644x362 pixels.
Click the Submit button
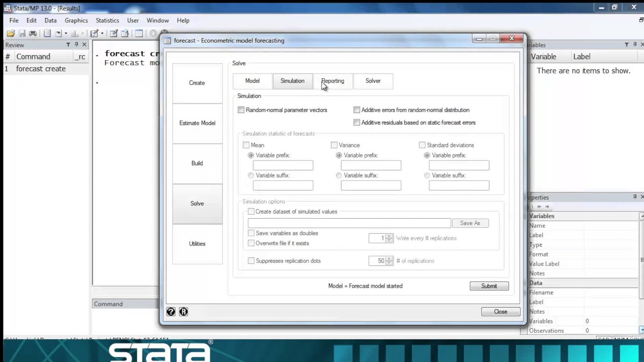(x=489, y=286)
